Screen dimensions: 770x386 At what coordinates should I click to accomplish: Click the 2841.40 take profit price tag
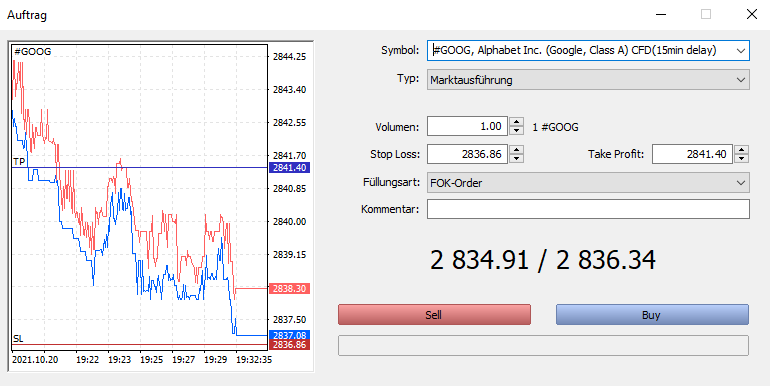[x=289, y=168]
